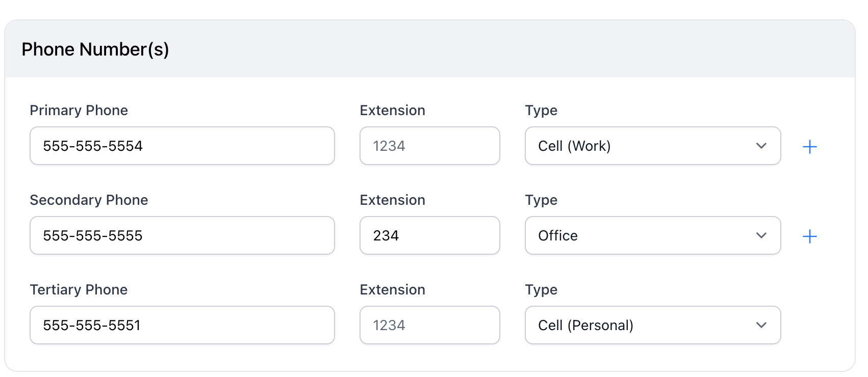Open the Cell (Personal) type dropdown
Viewport: 868px width, 377px height.
pyautogui.click(x=652, y=326)
